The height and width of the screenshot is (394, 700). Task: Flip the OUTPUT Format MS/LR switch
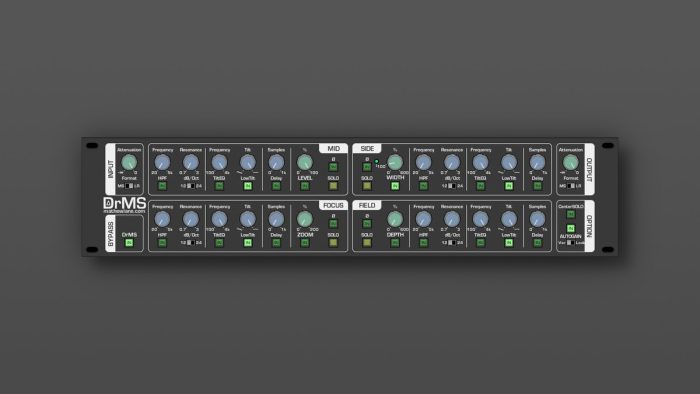[x=571, y=186]
